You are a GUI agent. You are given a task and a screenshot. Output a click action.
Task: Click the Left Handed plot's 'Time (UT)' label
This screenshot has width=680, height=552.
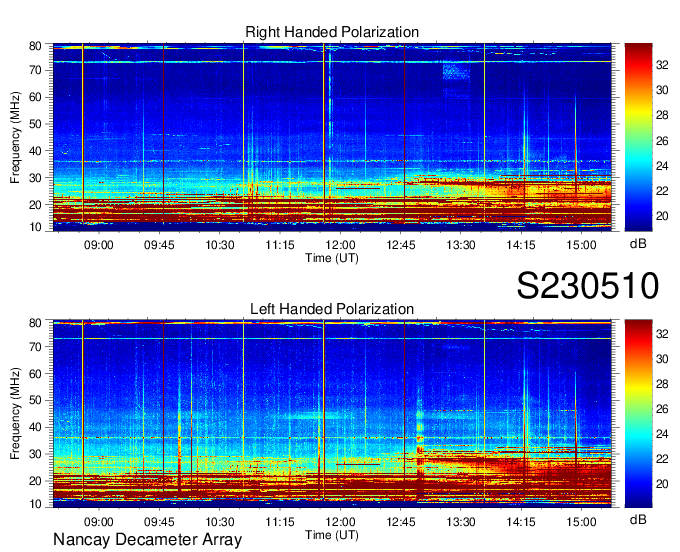click(x=332, y=535)
